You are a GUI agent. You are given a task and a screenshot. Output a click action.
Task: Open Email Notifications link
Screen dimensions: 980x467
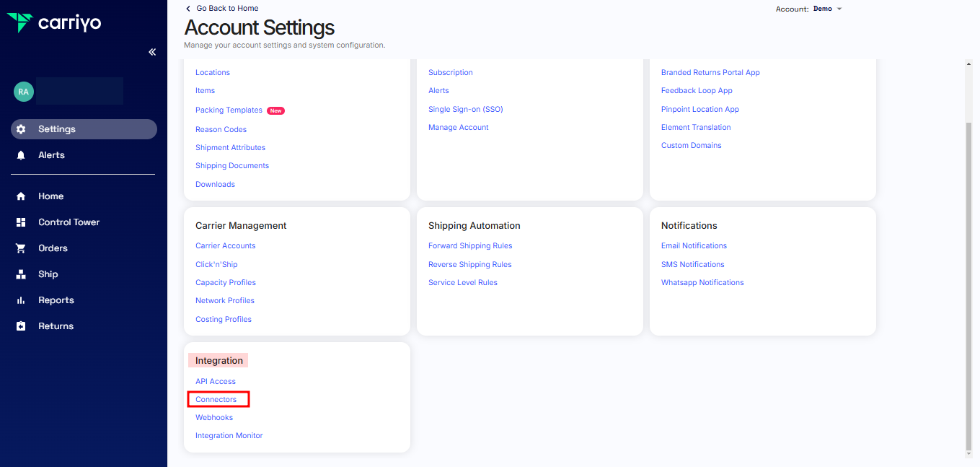694,246
